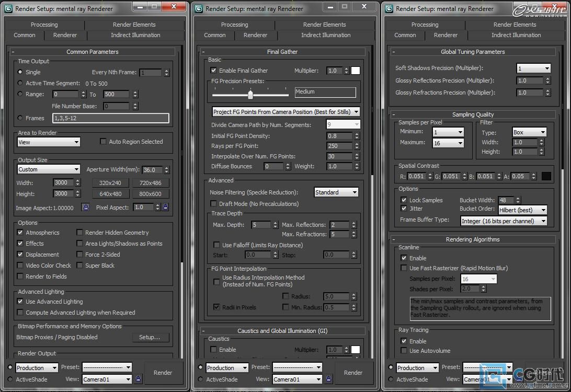Click Image Aspect lock icon in left window
The width and height of the screenshot is (571, 392).
[x=86, y=207]
